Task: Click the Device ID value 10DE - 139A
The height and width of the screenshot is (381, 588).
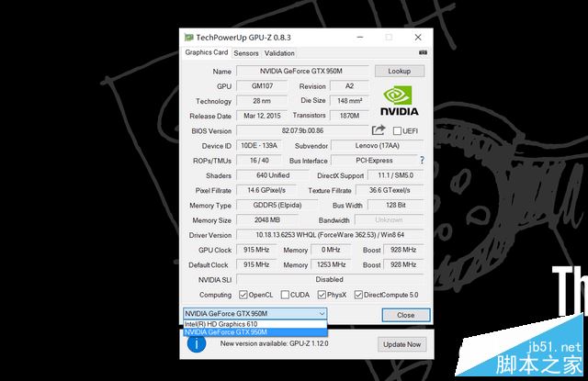Action: point(259,145)
